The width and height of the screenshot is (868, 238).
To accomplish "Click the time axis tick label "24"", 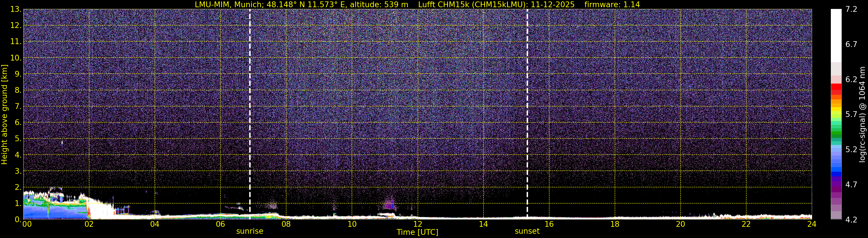I will (x=812, y=224).
